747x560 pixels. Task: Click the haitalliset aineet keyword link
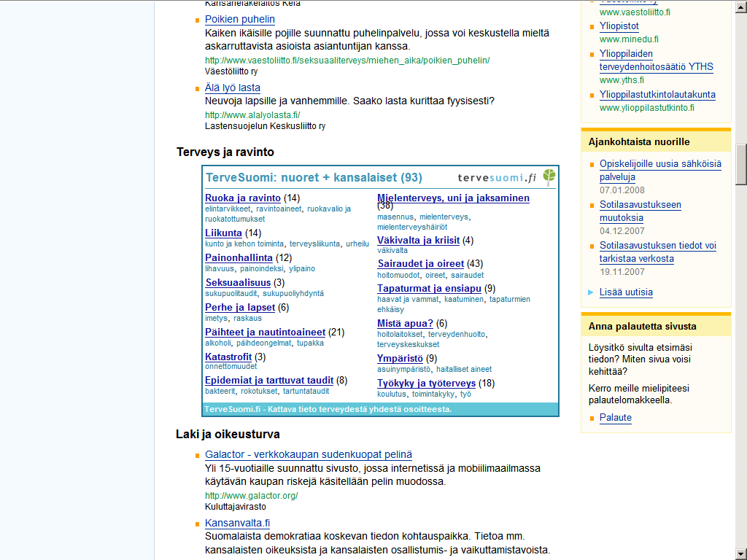point(464,370)
